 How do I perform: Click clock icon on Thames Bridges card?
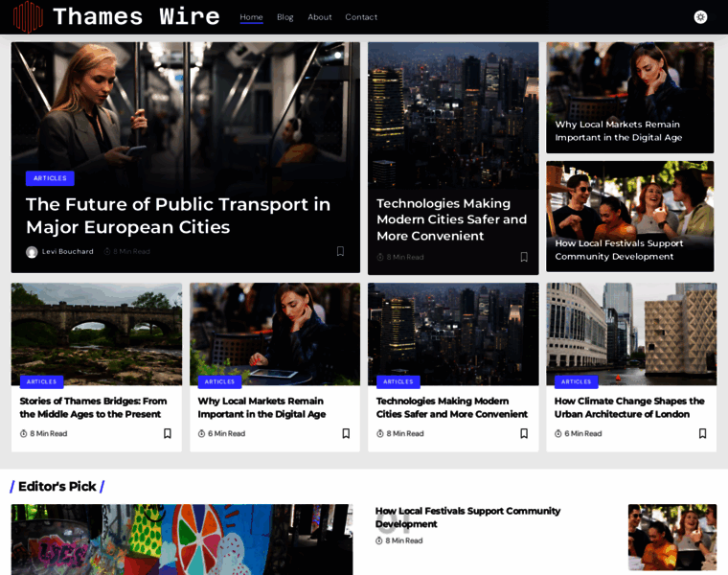tap(24, 433)
